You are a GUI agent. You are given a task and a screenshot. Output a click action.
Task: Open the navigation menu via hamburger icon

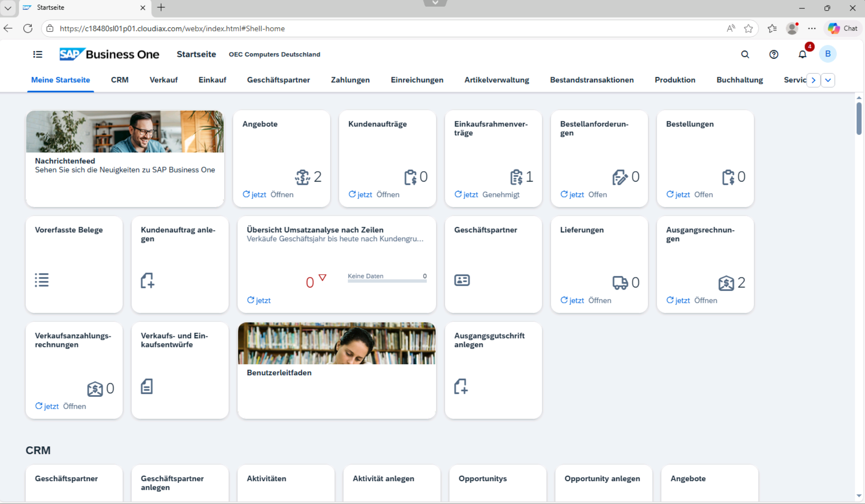(38, 54)
